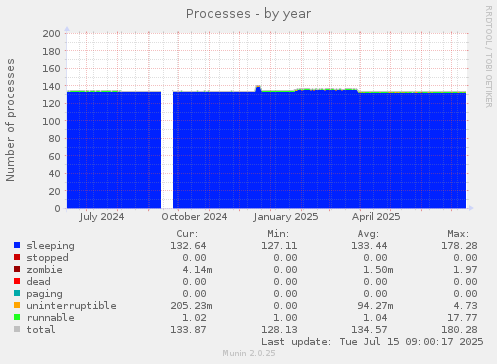Screen dimensions: 497x364
Task: Click the blue sleeping legend swatch
Action: pos(17,245)
